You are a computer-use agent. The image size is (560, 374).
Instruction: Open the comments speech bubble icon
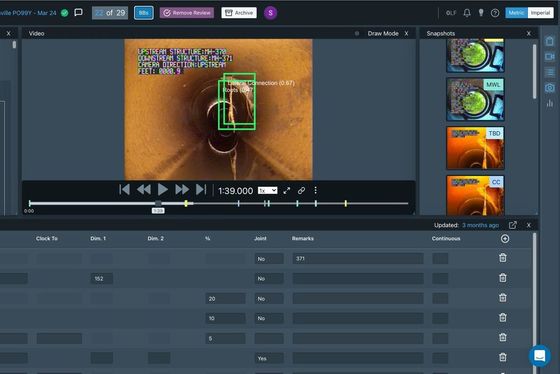pos(78,13)
